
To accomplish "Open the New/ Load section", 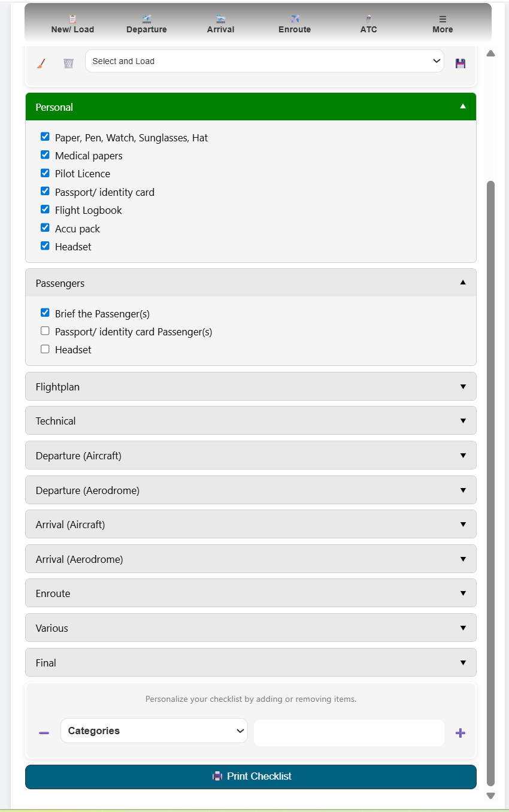I will tap(72, 25).
